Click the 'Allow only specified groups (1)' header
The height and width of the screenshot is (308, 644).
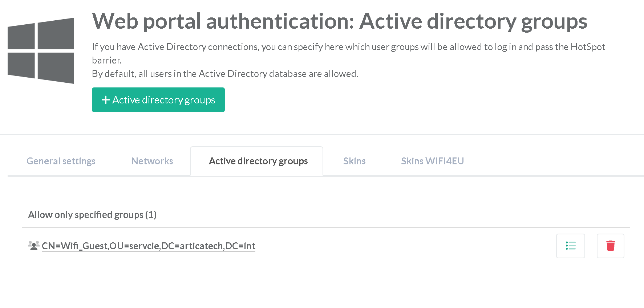92,215
